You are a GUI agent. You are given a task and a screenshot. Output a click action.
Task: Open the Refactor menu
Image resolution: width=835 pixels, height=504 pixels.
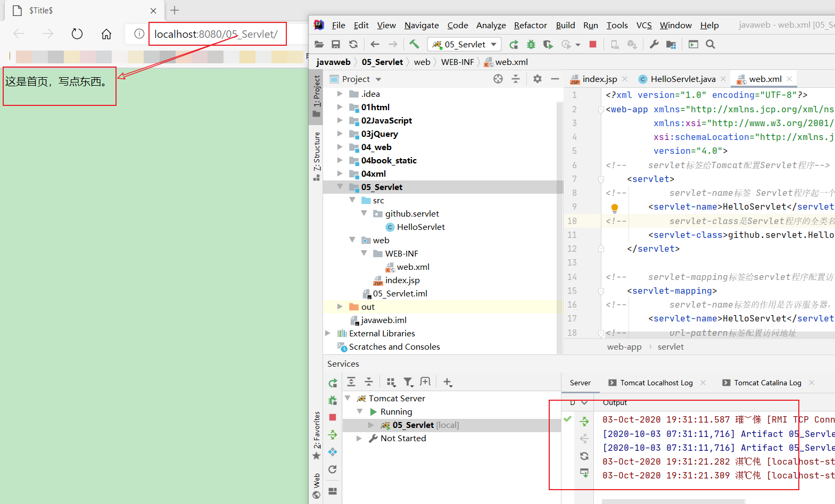coord(530,25)
